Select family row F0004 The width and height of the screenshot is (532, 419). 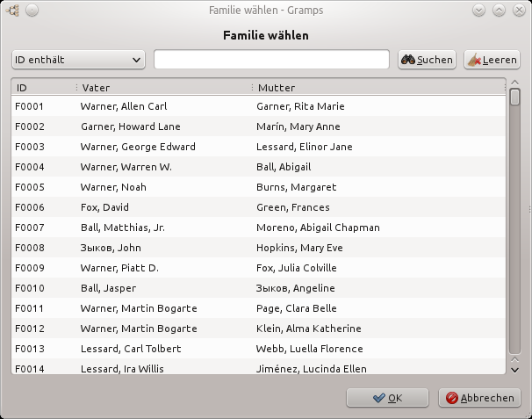coord(258,167)
